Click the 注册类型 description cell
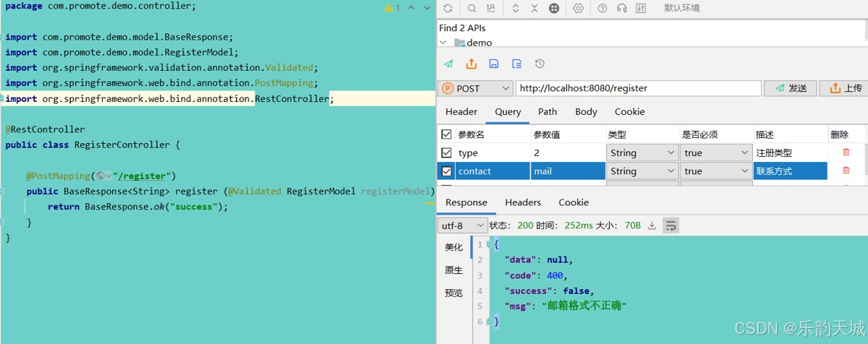868x344 pixels. (x=791, y=152)
